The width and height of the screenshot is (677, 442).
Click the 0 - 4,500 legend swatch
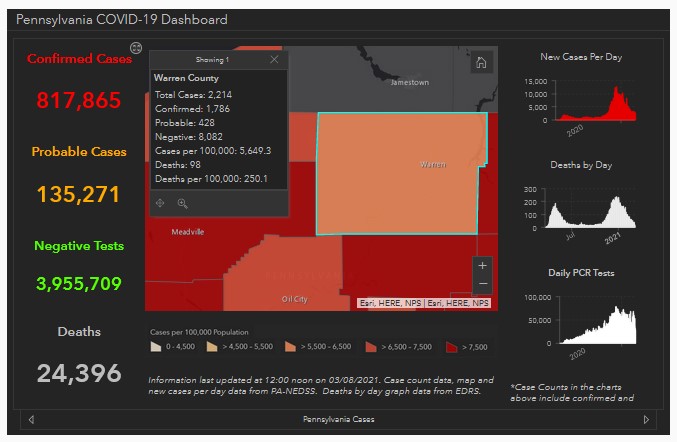tap(155, 346)
